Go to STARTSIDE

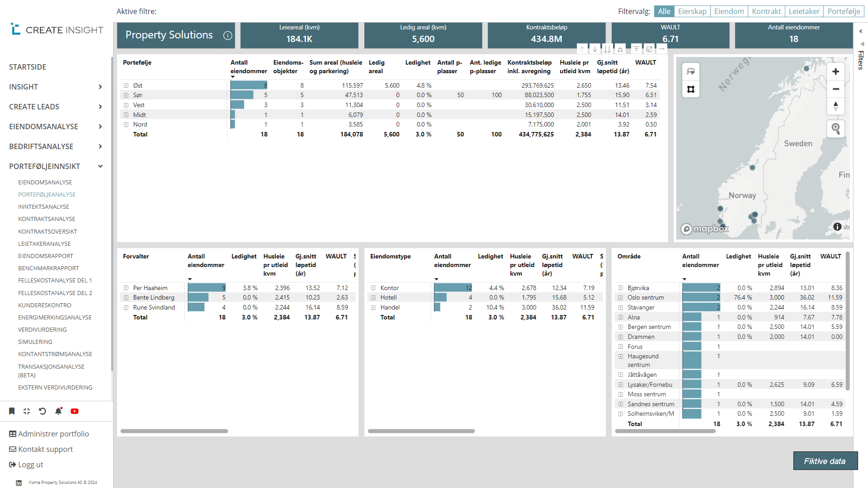tap(28, 67)
